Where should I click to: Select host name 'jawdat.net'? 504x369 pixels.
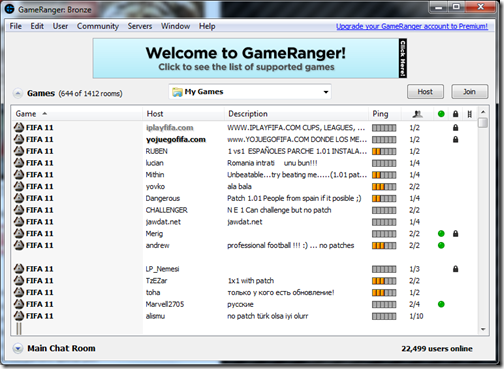click(163, 222)
